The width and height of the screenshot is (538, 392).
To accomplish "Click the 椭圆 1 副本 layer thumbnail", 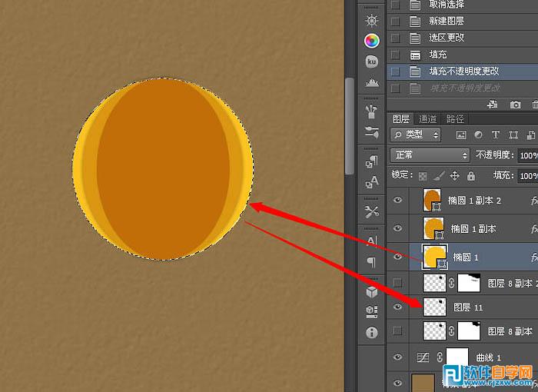I will coord(433,228).
